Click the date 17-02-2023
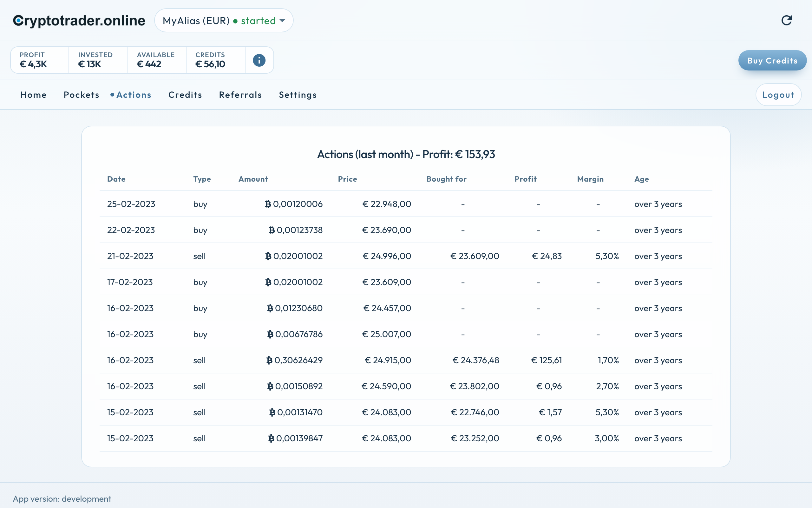The image size is (812, 508). click(130, 282)
